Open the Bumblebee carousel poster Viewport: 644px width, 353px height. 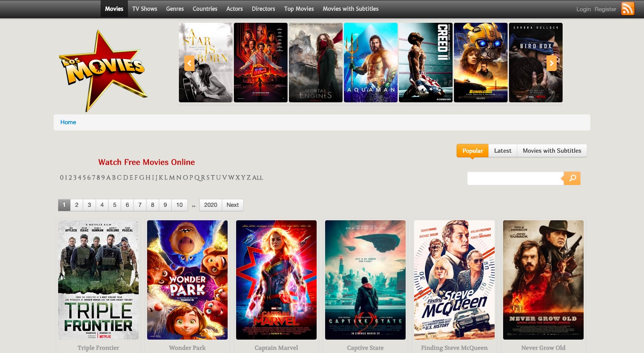481,63
